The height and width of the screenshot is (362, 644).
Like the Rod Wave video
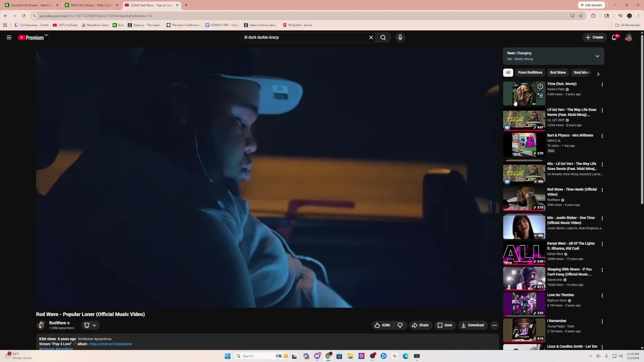(382, 325)
